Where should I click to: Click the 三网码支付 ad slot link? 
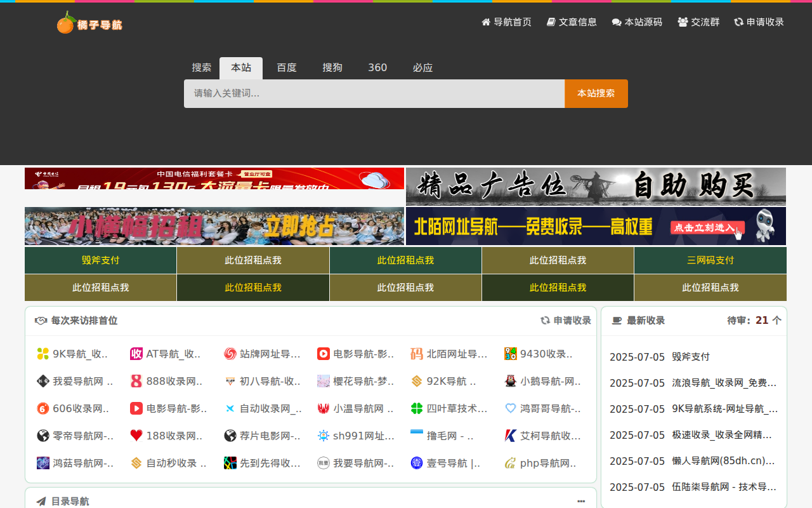[710, 260]
